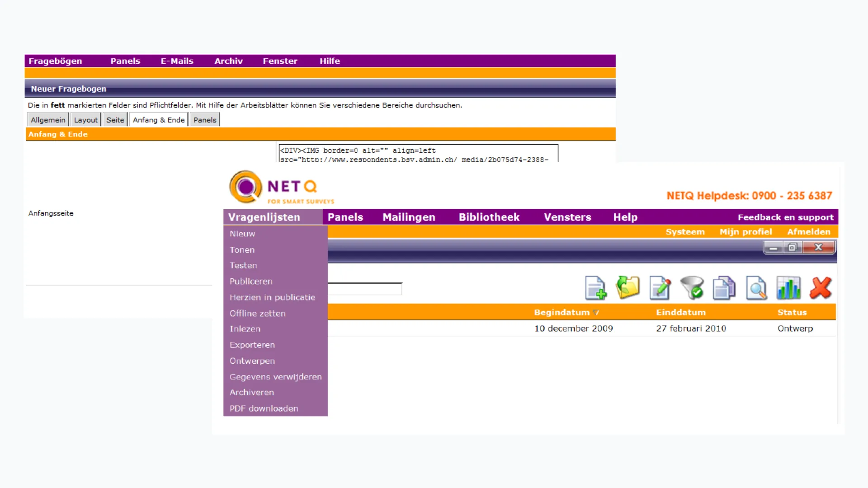Click the 'Ontwerp' status cell
Image resolution: width=868 pixels, height=488 pixels.
tap(795, 328)
